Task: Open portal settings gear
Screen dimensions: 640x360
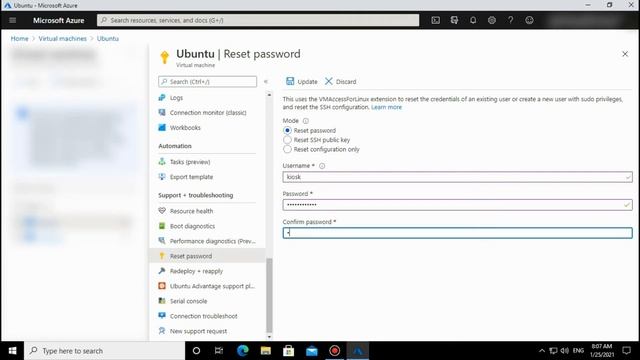Action: click(492, 20)
